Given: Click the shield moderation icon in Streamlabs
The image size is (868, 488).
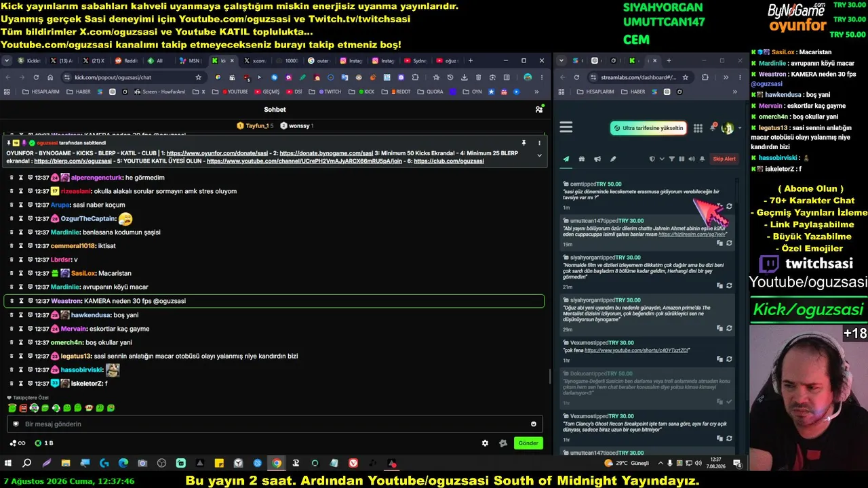Looking at the screenshot, I should click(x=652, y=159).
